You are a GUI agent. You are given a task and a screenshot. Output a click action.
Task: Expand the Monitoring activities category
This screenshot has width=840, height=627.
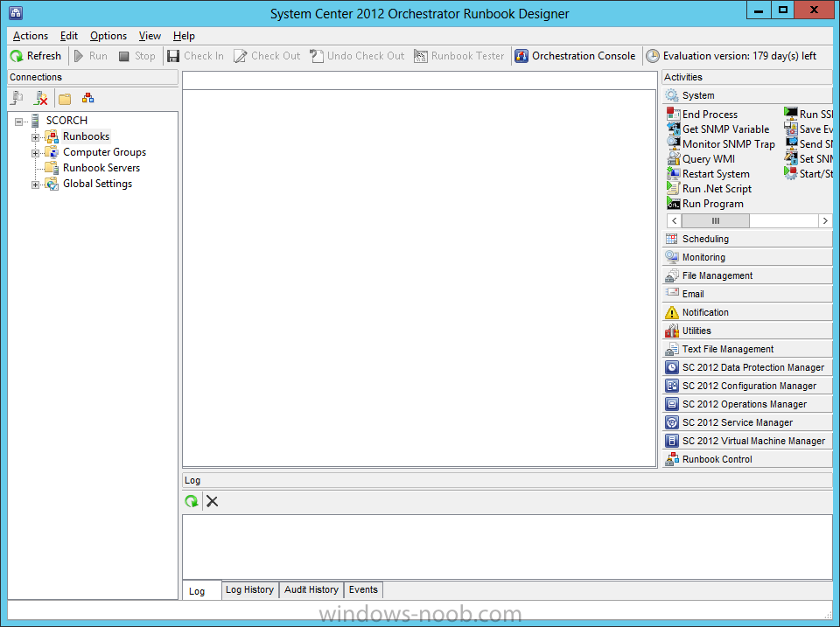746,257
